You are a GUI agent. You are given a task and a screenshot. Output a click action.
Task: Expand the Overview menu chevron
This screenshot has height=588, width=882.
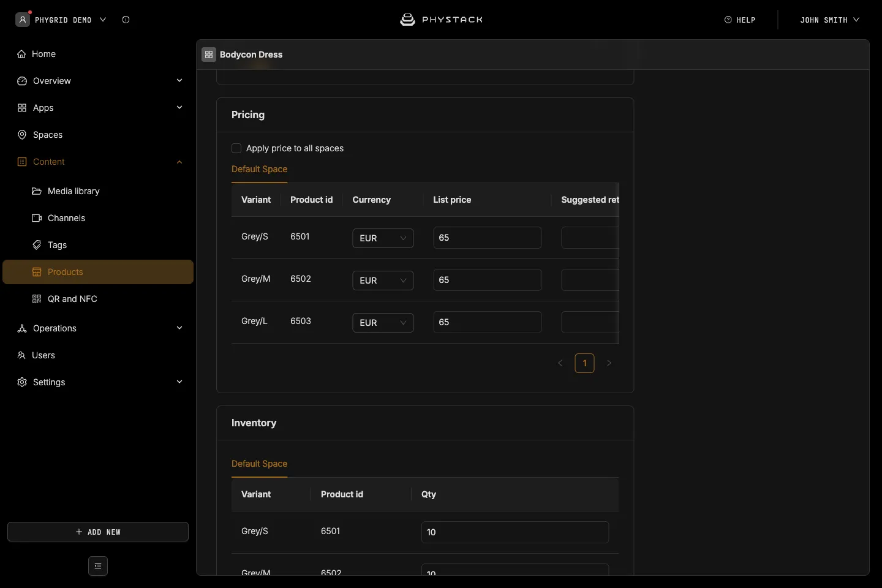click(179, 81)
